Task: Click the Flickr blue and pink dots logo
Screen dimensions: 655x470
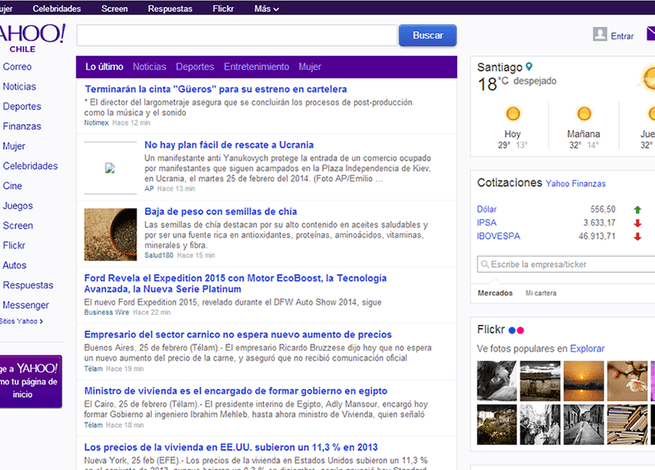Action: tap(516, 330)
